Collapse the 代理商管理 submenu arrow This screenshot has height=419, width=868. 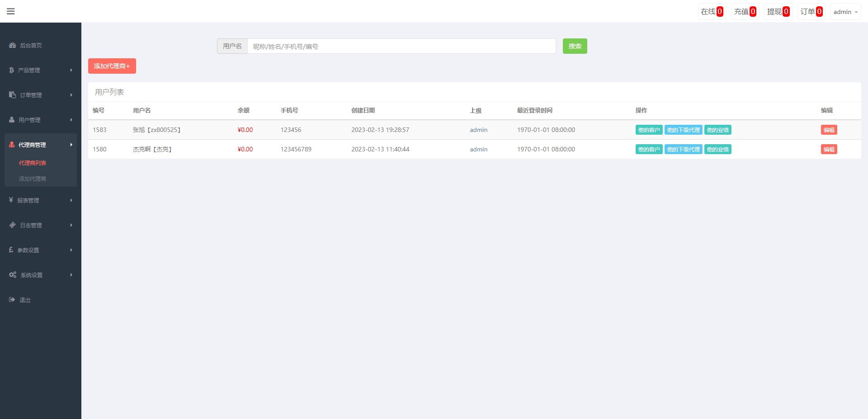71,145
